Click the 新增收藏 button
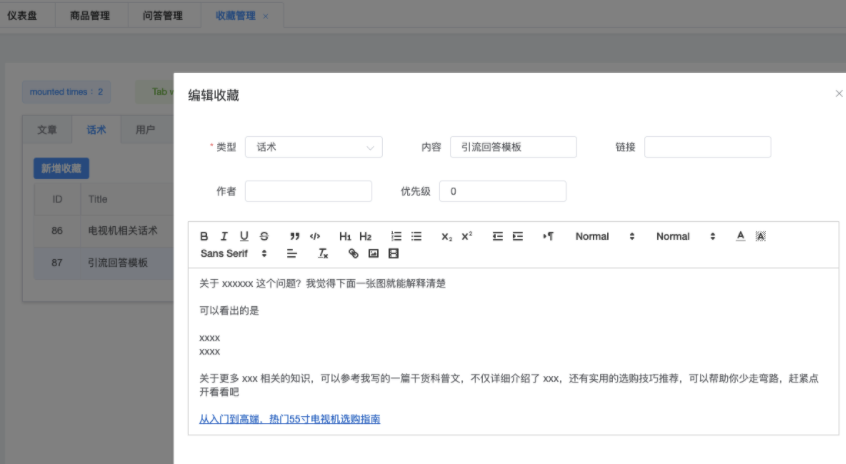This screenshot has height=464, width=846. pos(62,169)
